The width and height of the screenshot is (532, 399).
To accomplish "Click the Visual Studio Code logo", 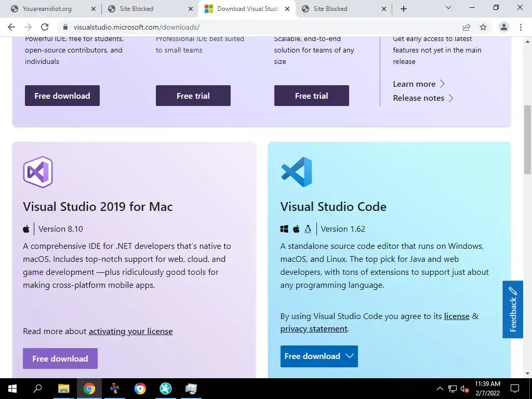I will [297, 172].
